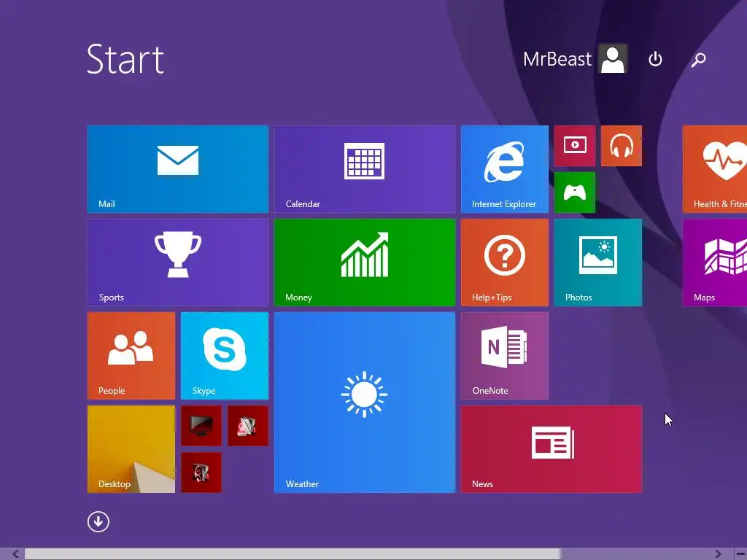Open the Sports tile

pyautogui.click(x=178, y=262)
